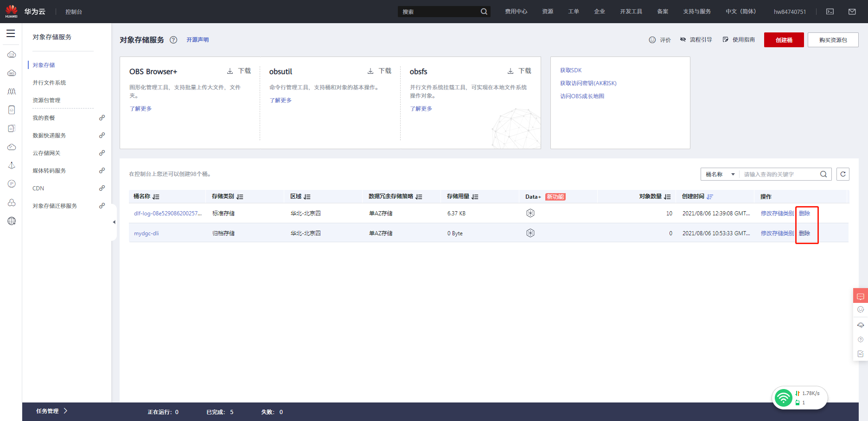Open the 获取SDK link

(x=571, y=70)
